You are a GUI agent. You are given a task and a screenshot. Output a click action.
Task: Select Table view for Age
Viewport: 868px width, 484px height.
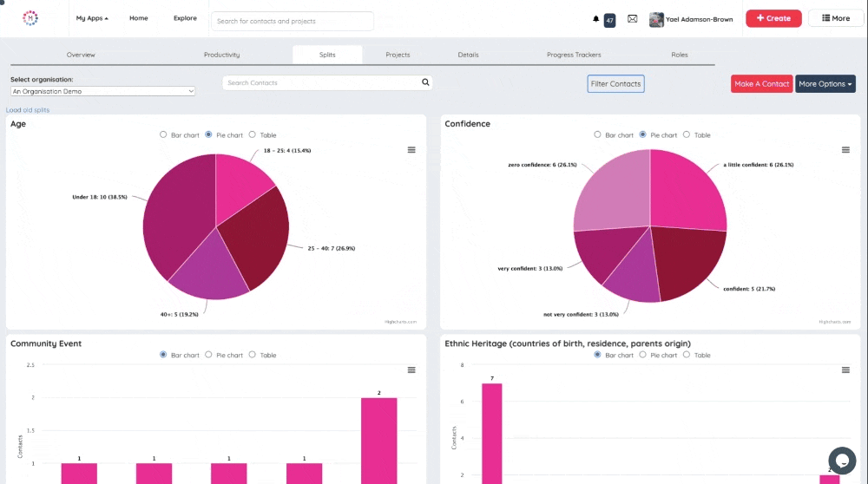[253, 134]
